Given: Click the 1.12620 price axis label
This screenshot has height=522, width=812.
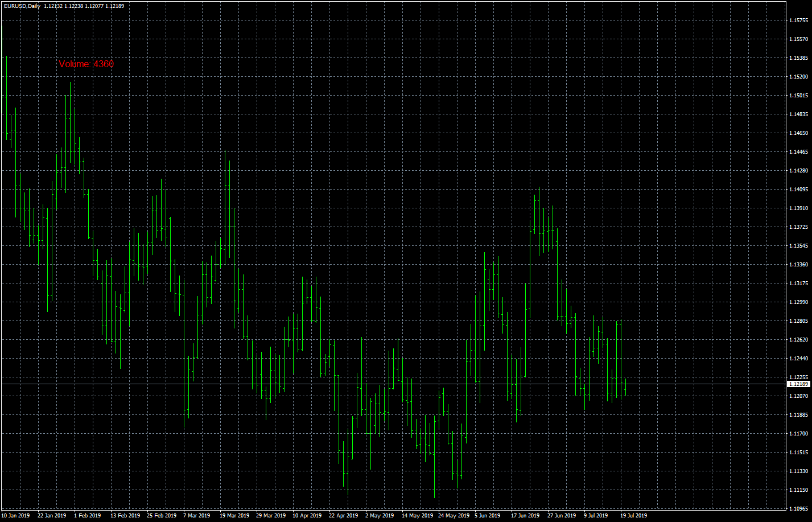Looking at the screenshot, I should pos(798,340).
